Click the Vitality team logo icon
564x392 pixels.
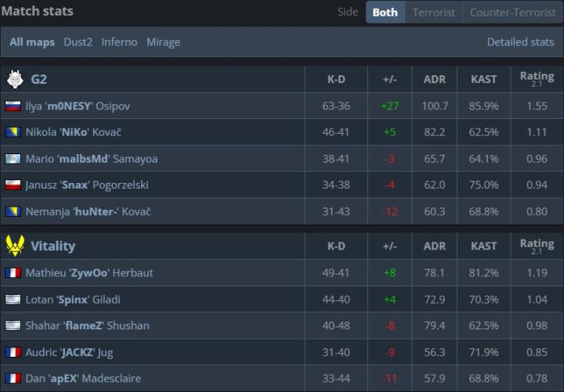(x=15, y=246)
